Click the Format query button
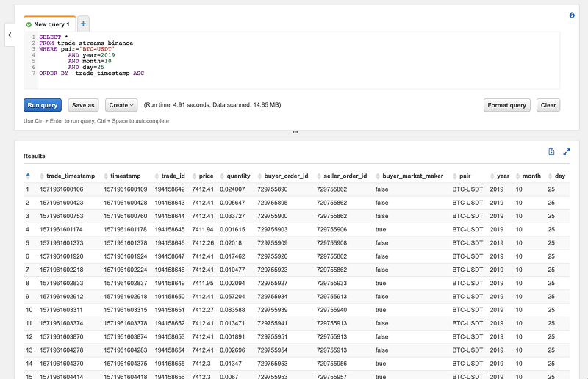588x379 pixels. pos(506,105)
